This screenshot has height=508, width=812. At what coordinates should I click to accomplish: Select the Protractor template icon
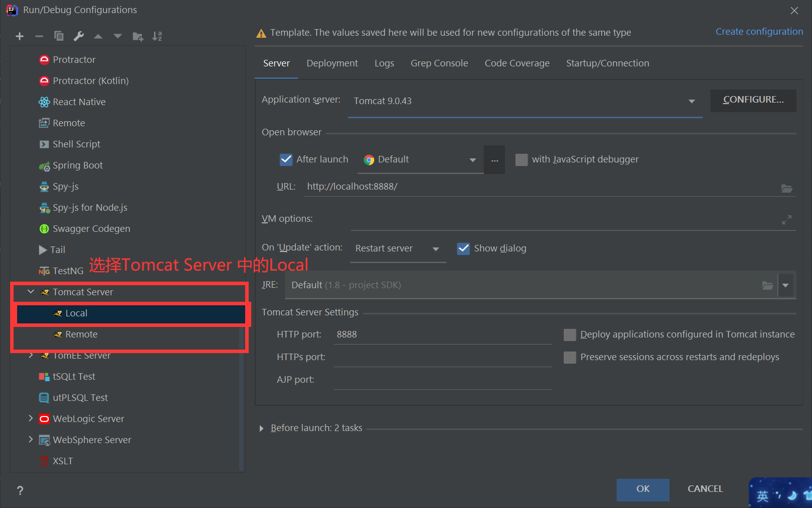[44, 60]
